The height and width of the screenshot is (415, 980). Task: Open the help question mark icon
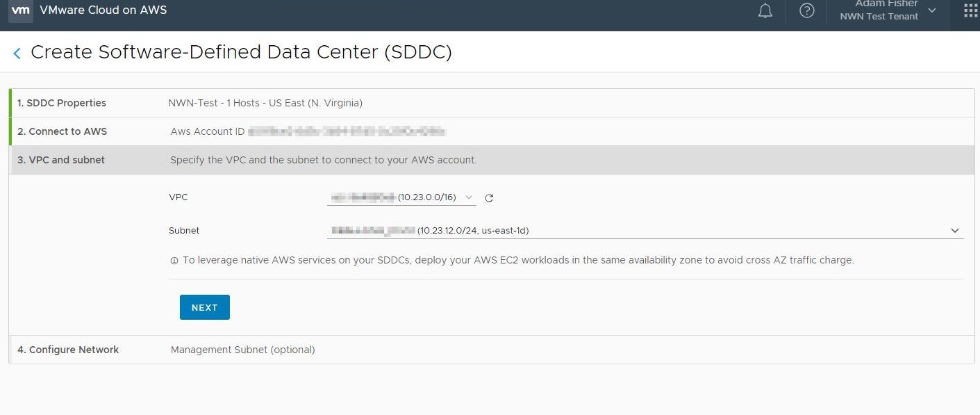[806, 11]
